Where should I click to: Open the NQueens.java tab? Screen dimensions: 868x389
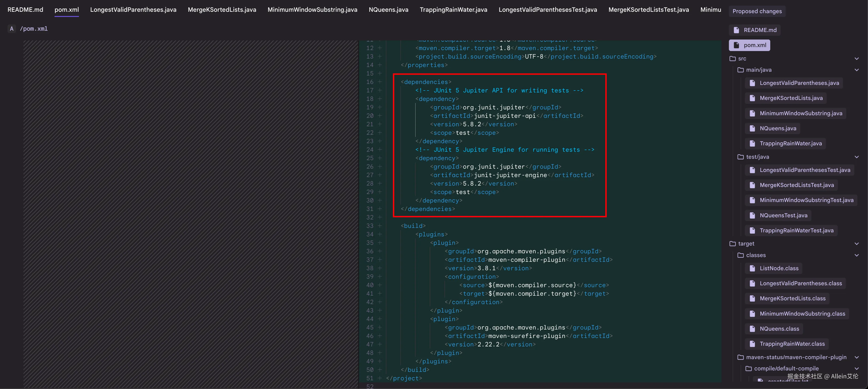(x=388, y=10)
